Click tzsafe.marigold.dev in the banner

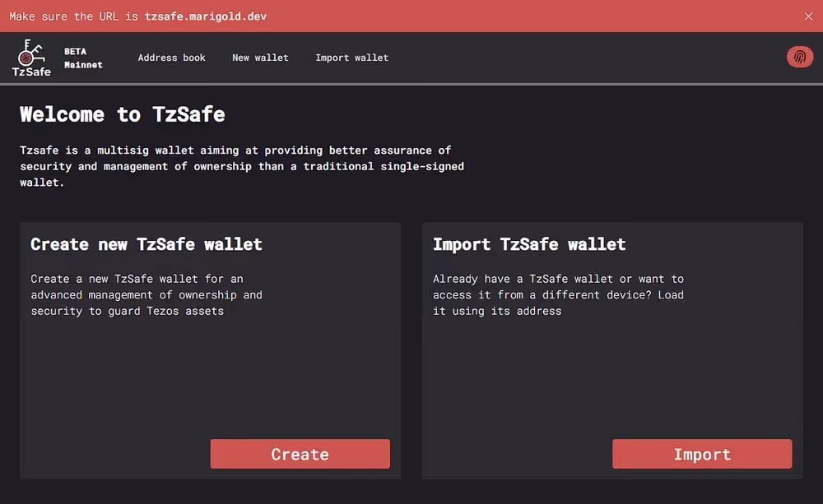[205, 15]
